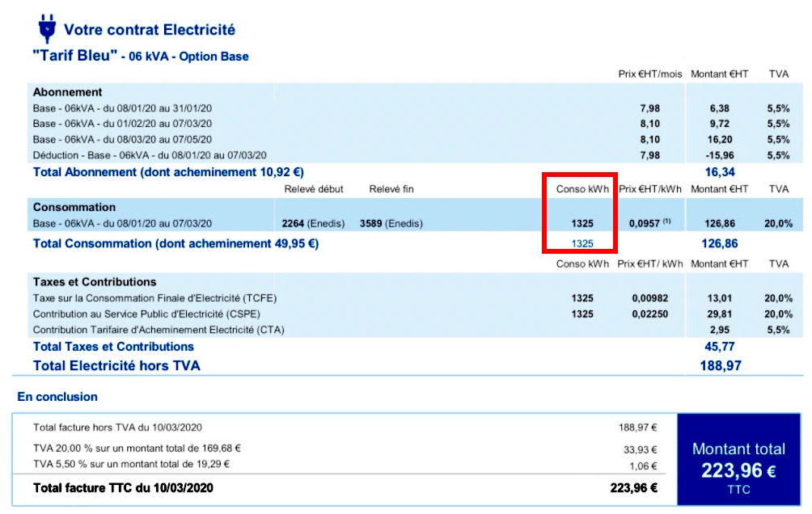Select the Total Abonnement line label
The width and height of the screenshot is (812, 514).
pos(167,171)
